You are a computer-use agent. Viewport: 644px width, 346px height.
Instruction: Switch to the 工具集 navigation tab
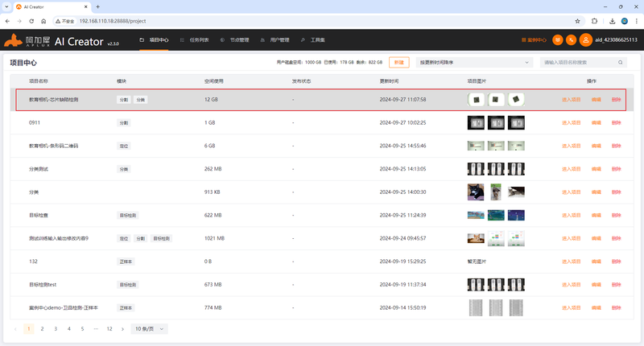[313, 39]
